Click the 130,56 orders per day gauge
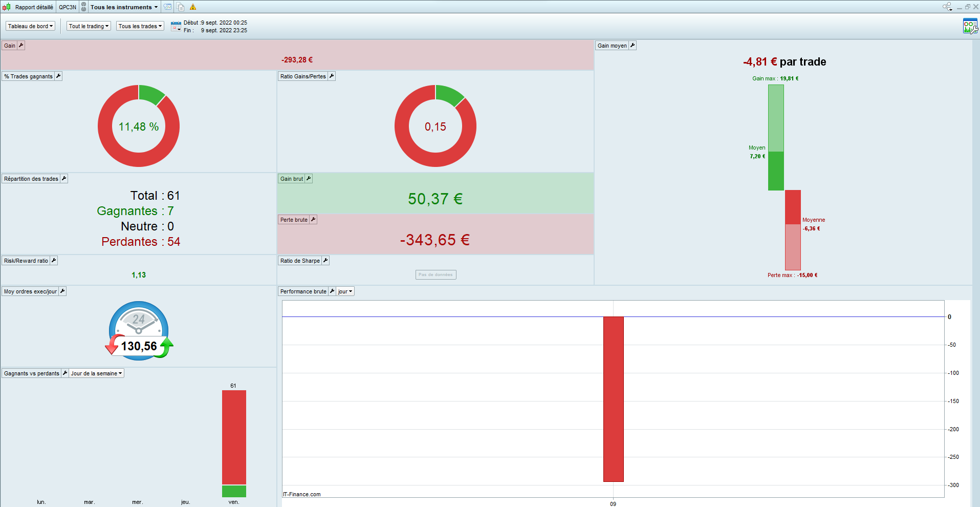The width and height of the screenshot is (980, 507). click(x=139, y=331)
